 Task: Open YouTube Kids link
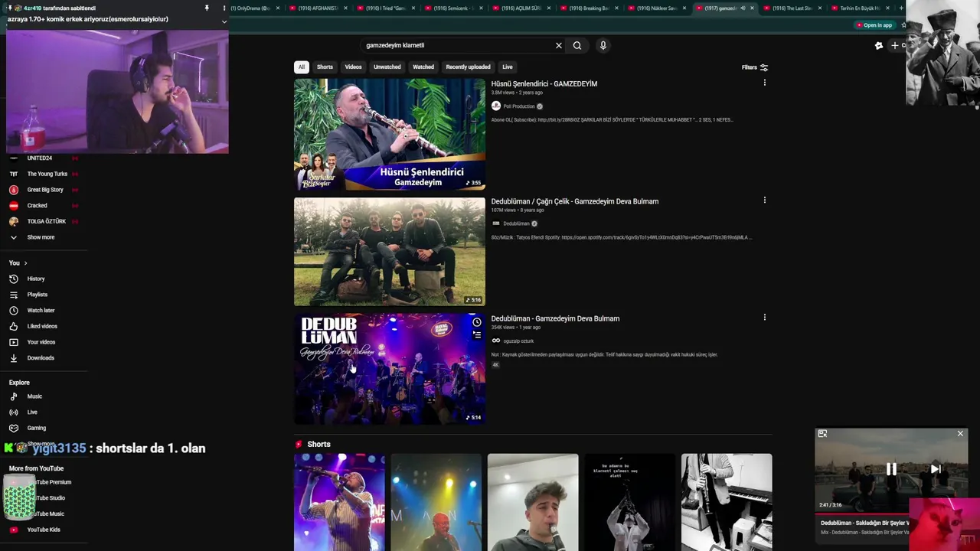pos(44,530)
